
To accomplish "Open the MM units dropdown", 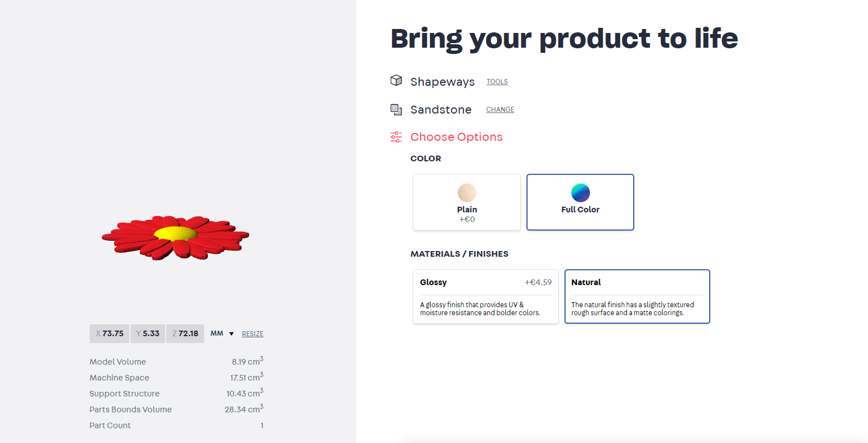I will (222, 333).
